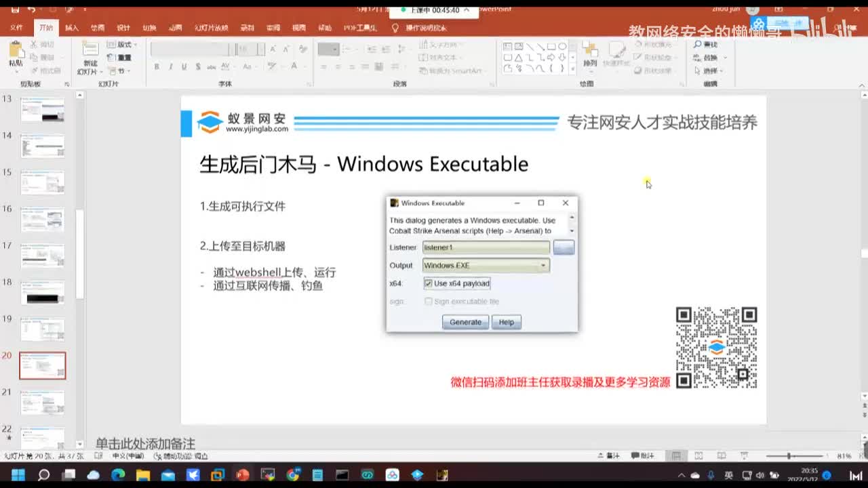
Task: Switch to Reading view icon in status bar
Action: 721,456
